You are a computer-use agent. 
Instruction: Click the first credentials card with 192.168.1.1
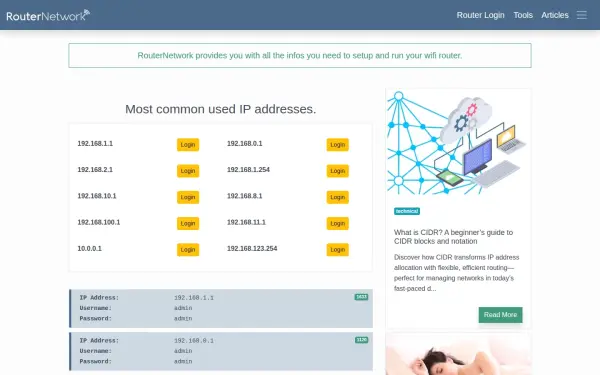coord(221,308)
